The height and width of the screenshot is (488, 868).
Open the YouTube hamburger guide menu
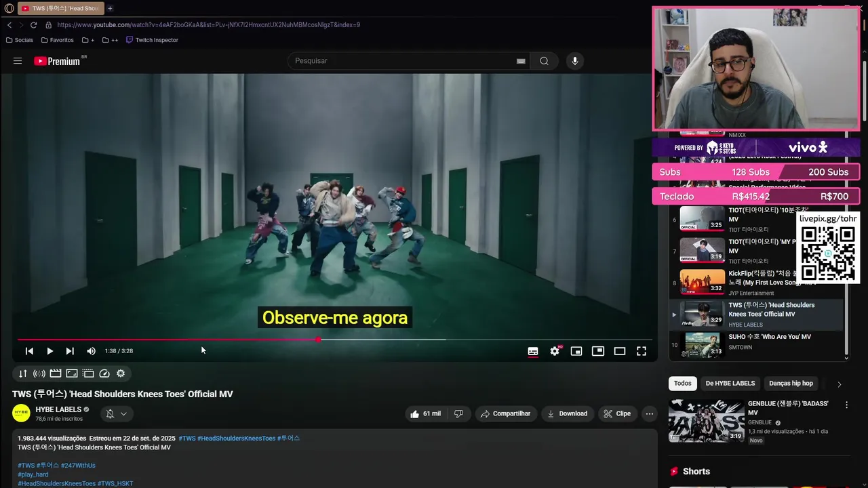[18, 61]
